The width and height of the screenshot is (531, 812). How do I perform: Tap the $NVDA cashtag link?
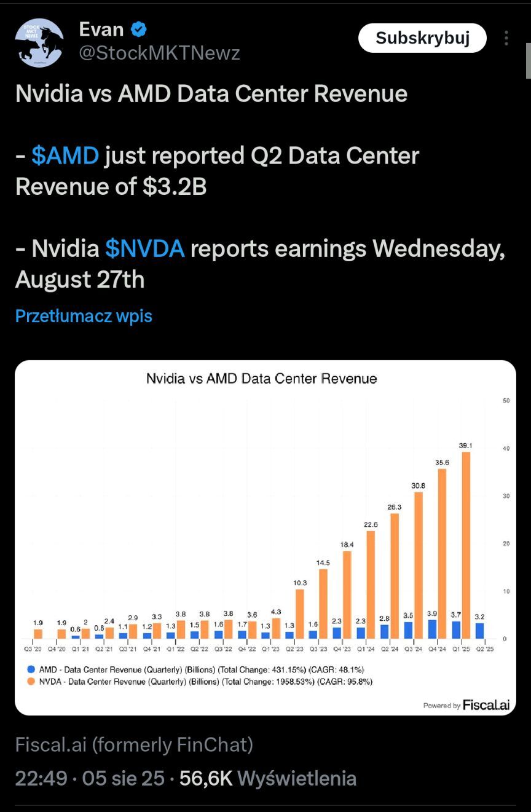click(144, 248)
